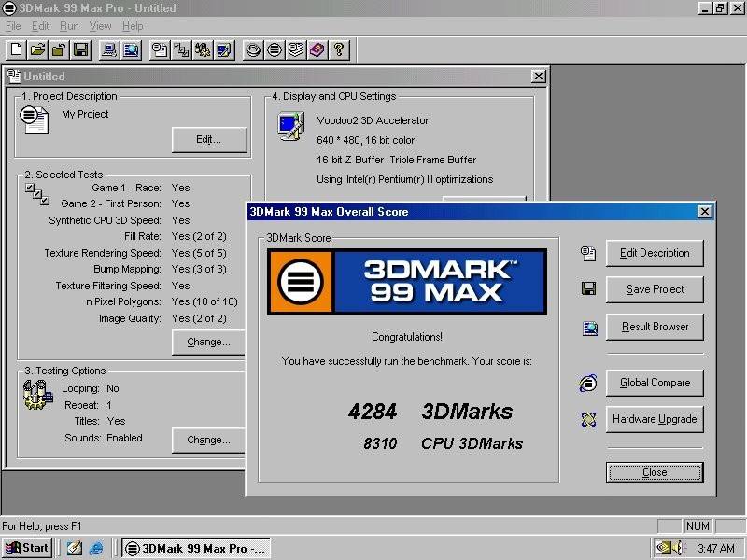
Task: Open Result Browser from score dialog
Action: click(654, 328)
